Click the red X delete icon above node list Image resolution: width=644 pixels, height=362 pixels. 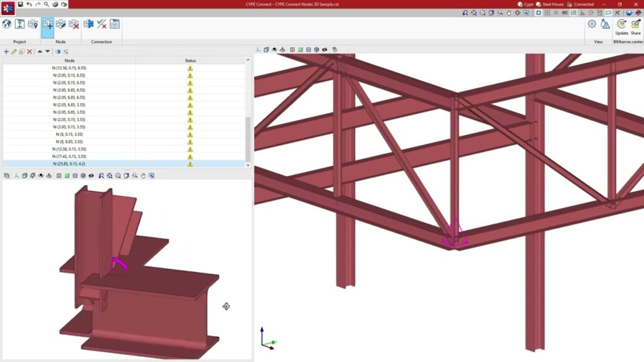pos(30,52)
